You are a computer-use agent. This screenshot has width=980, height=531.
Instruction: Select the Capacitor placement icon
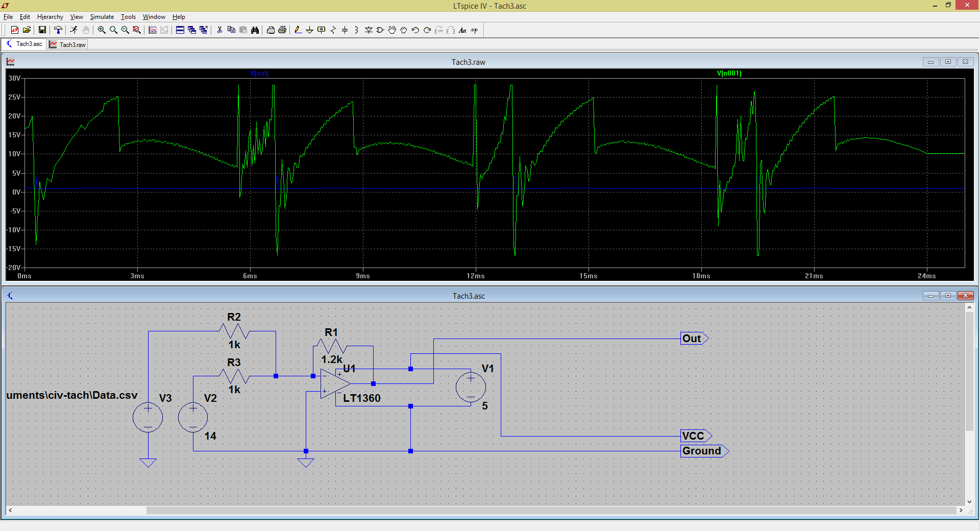click(x=345, y=30)
